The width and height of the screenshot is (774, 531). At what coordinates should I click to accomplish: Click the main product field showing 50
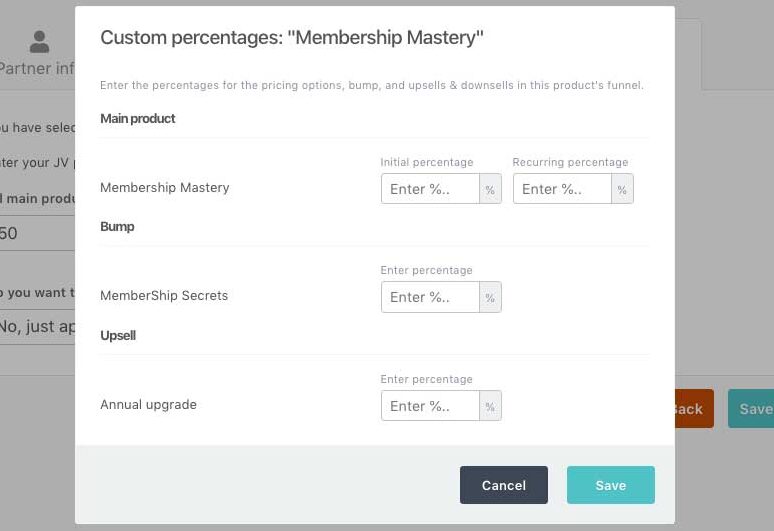(x=37, y=234)
